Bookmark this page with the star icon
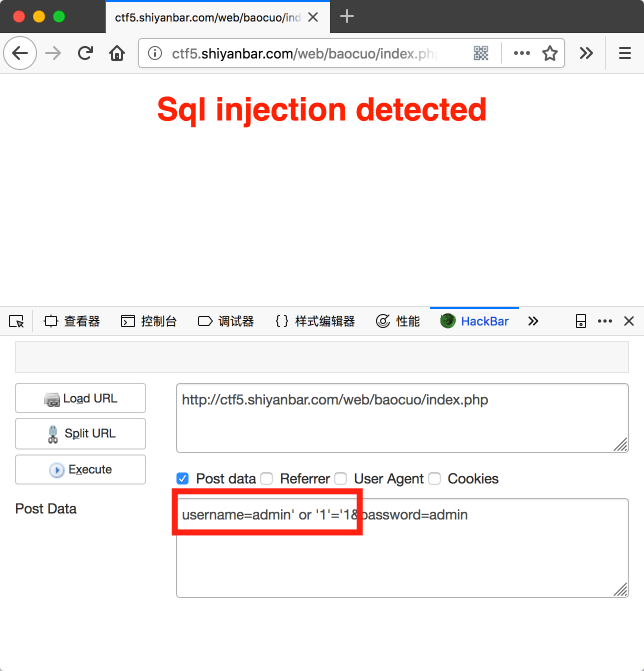 (550, 53)
